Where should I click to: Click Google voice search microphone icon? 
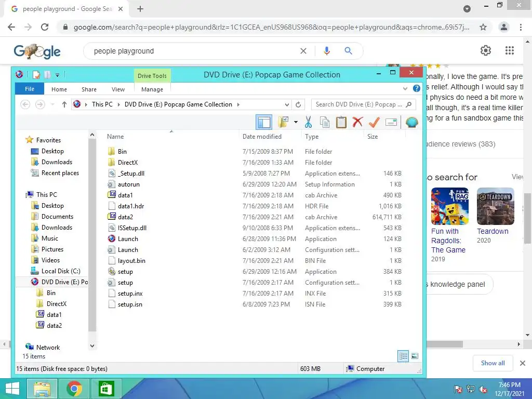coord(326,51)
